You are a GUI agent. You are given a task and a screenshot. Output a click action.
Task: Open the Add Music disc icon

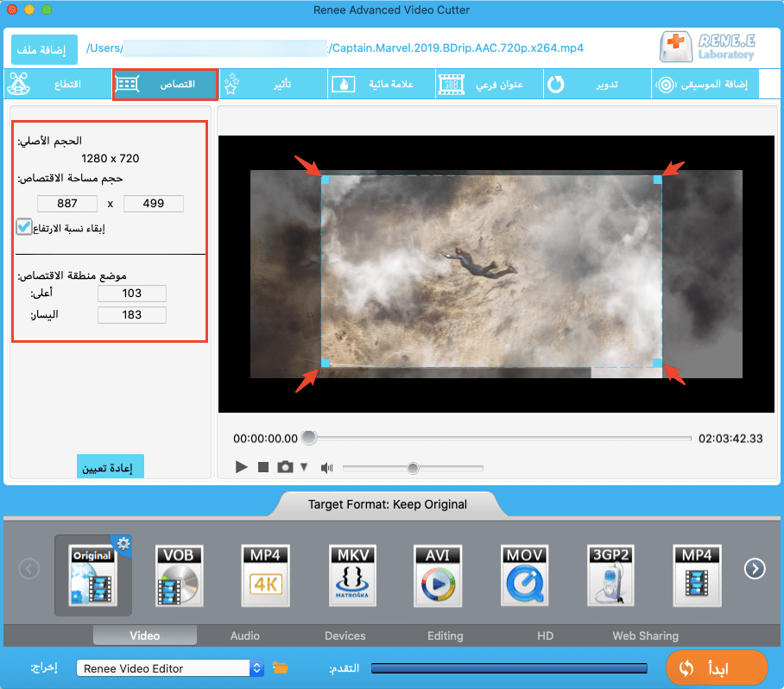coord(666,84)
